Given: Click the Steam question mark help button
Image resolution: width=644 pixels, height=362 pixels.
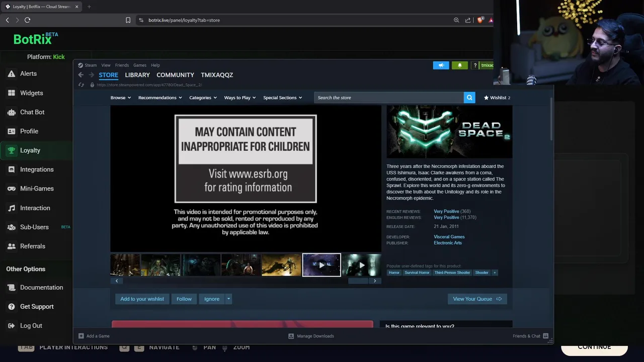Looking at the screenshot, I should 474,65.
